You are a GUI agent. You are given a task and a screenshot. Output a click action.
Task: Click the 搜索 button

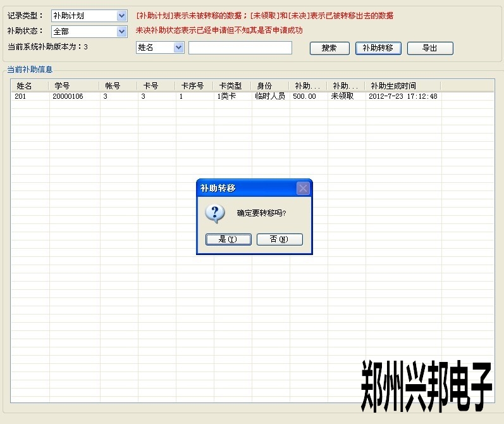[329, 48]
